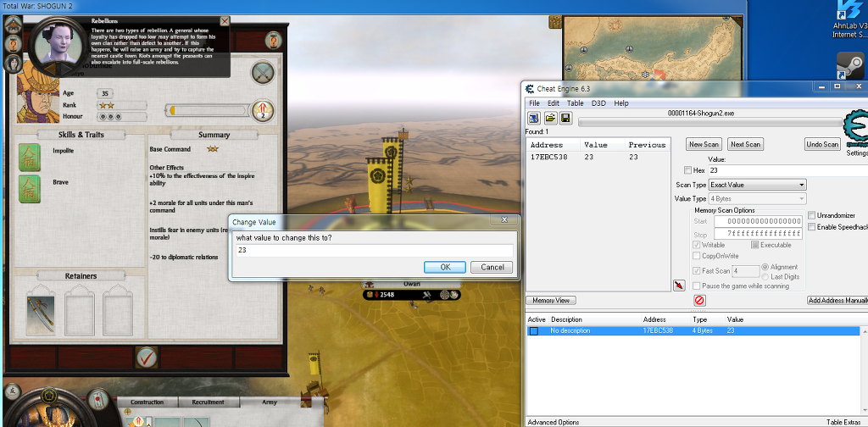Open the D3D menu

tap(598, 103)
